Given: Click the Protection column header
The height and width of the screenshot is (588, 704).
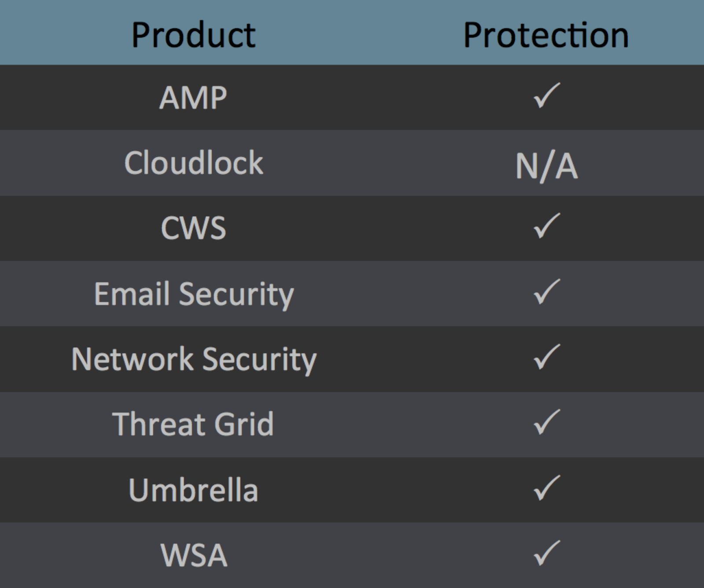Looking at the screenshot, I should coord(546,35).
